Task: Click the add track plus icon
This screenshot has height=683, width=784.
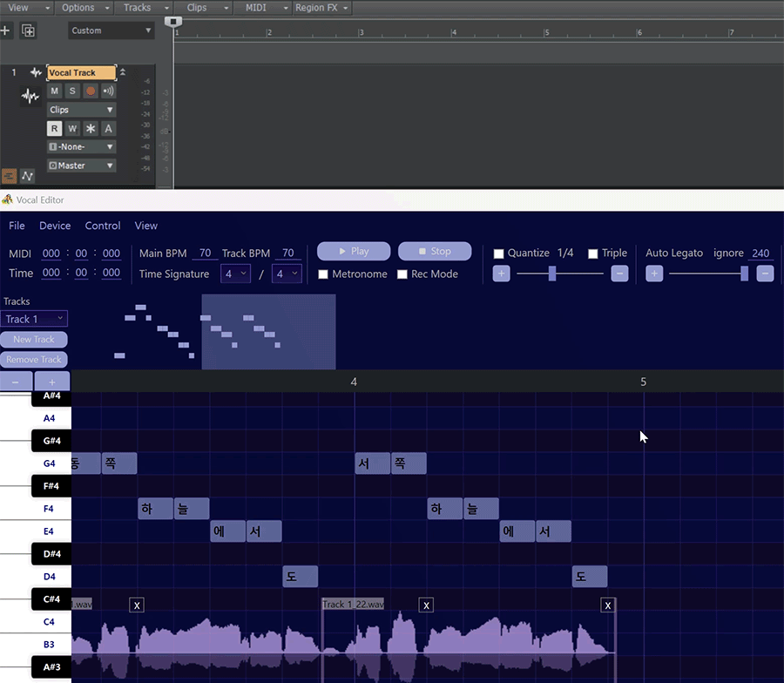Action: point(6,30)
